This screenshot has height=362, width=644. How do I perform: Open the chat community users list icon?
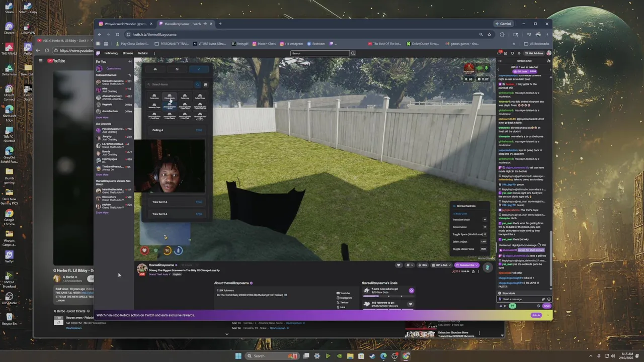tap(549, 61)
